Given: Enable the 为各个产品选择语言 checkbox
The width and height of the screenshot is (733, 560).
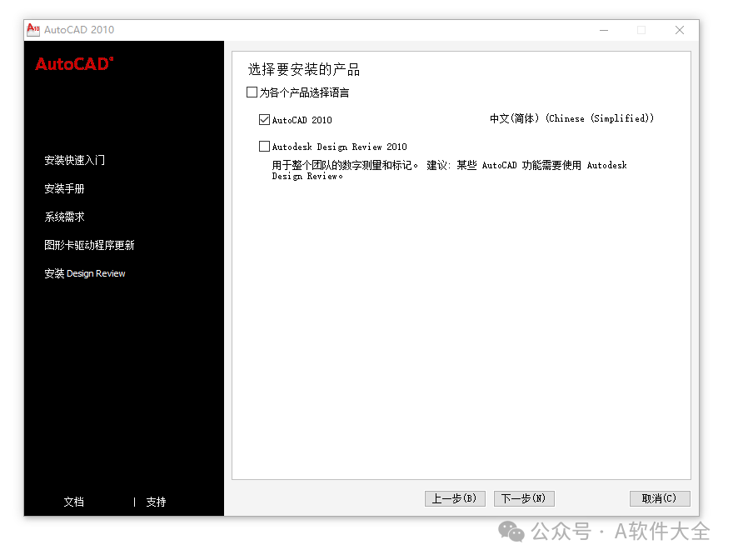Looking at the screenshot, I should click(251, 92).
